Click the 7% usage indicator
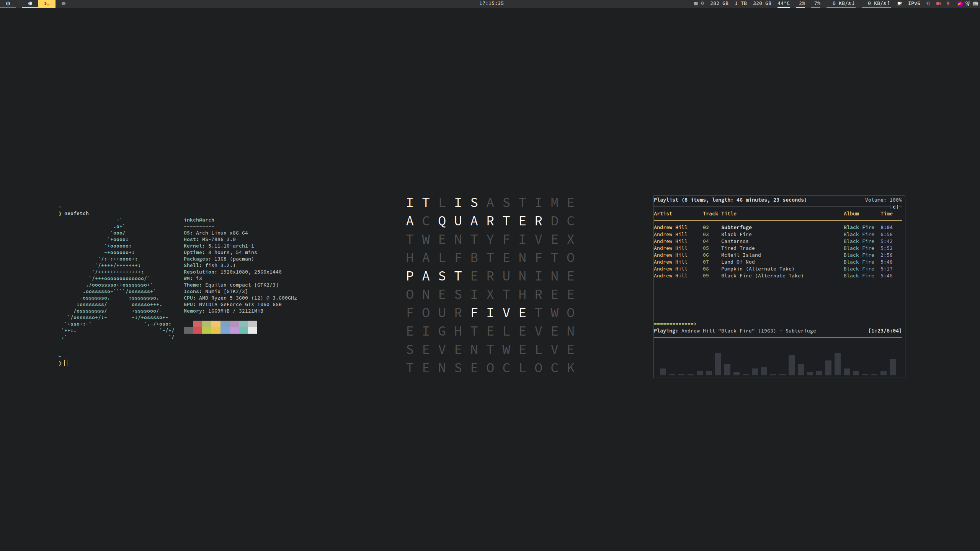Screen dimensions: 980x551 tap(817, 3)
